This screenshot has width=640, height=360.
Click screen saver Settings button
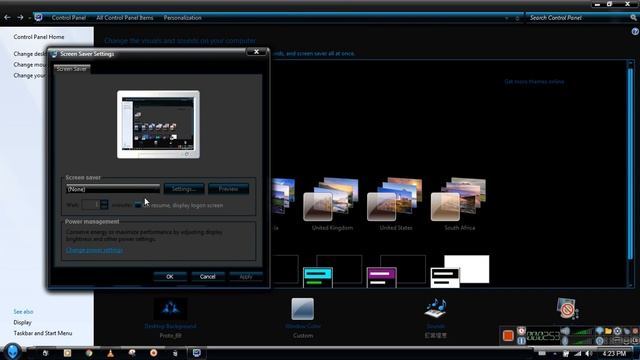(x=184, y=189)
